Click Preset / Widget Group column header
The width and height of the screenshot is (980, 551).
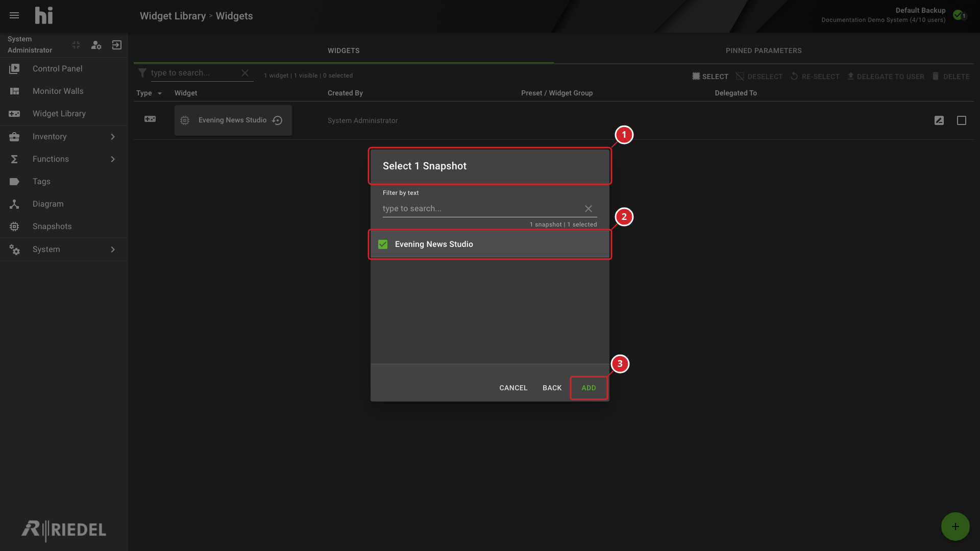point(557,93)
